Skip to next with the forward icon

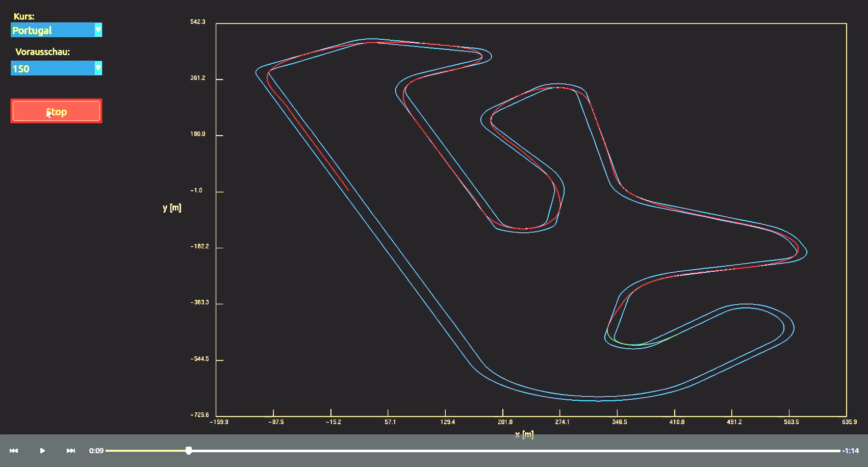pyautogui.click(x=71, y=451)
